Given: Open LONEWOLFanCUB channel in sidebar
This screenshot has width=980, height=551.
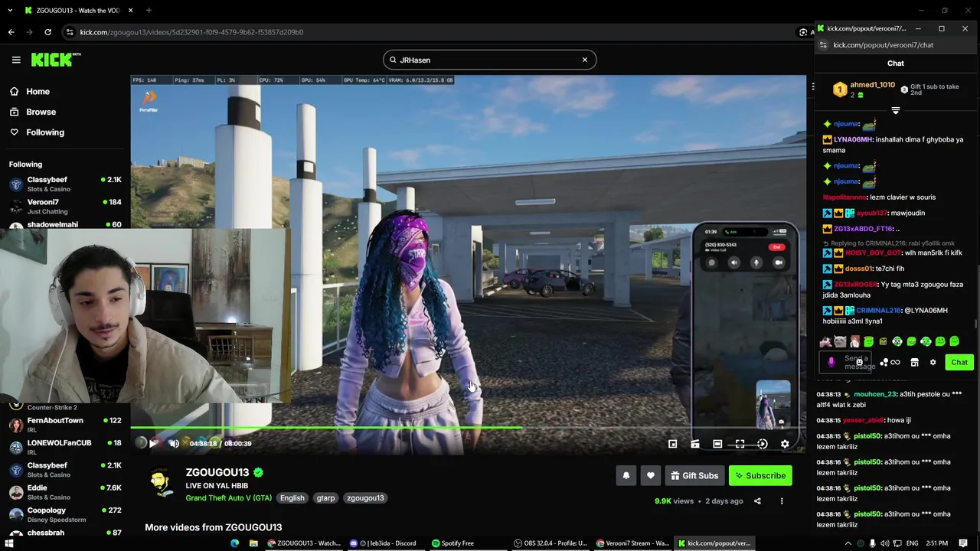Looking at the screenshot, I should click(x=65, y=446).
